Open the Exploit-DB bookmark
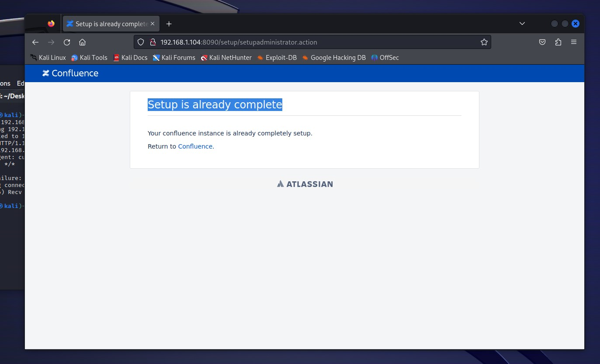 coord(277,57)
